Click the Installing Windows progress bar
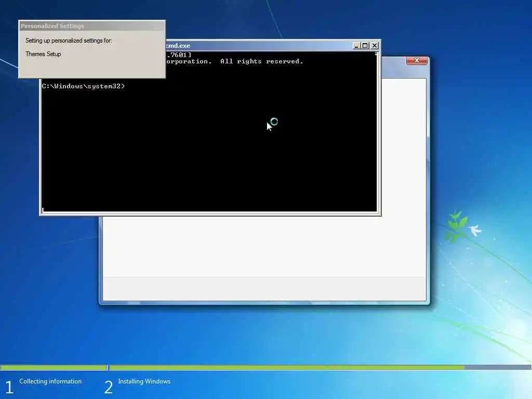The width and height of the screenshot is (532, 399). pos(320,367)
